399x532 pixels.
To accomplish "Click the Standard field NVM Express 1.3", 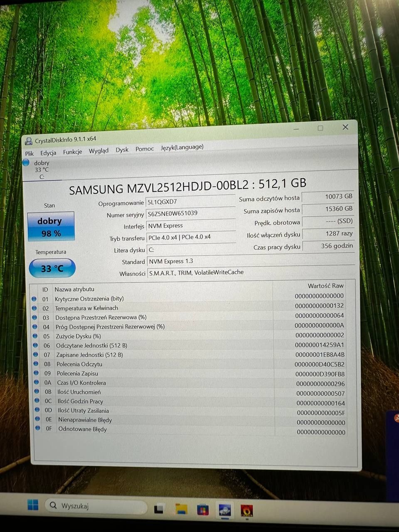I will 251,261.
